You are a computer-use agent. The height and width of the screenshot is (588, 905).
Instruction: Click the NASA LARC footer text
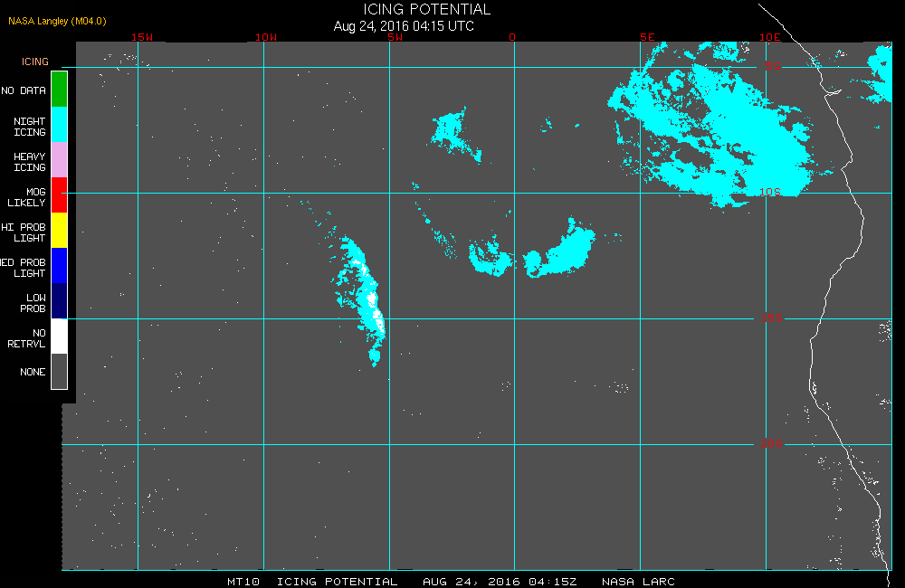638,582
